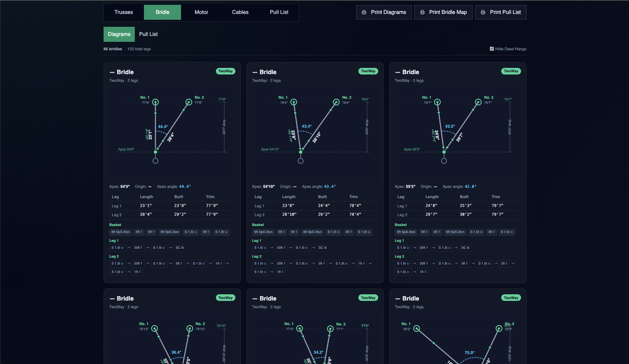629x364 pixels.
Task: Toggle the Hide Dead Hangs checkbox
Action: click(492, 49)
